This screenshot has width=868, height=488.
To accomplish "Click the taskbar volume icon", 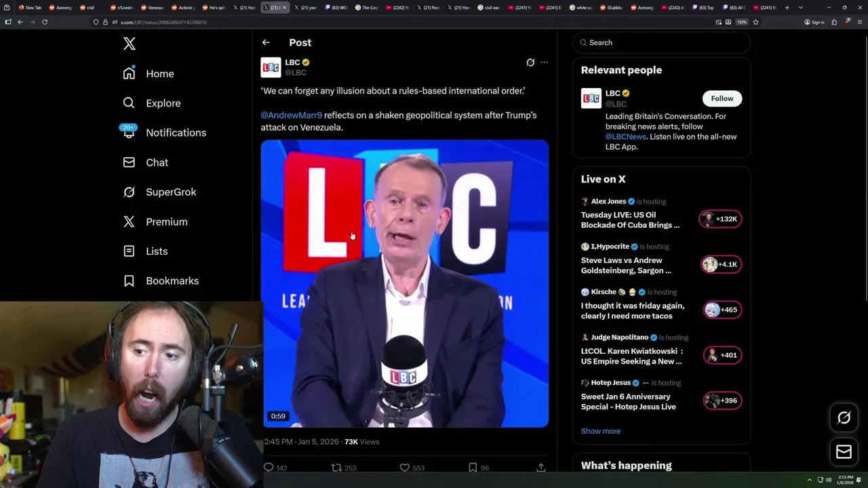I will pos(828,480).
